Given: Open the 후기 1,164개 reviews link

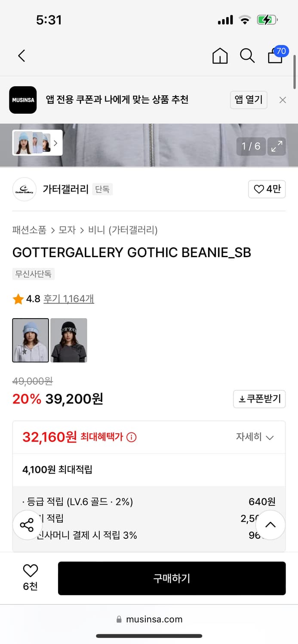Looking at the screenshot, I should 68,298.
